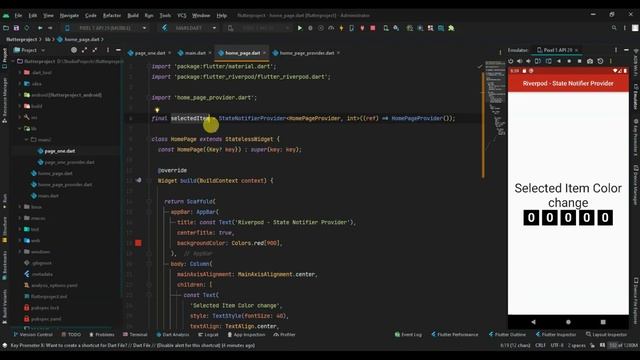
Task: Switch to main.dart editor tab
Action: 195,53
